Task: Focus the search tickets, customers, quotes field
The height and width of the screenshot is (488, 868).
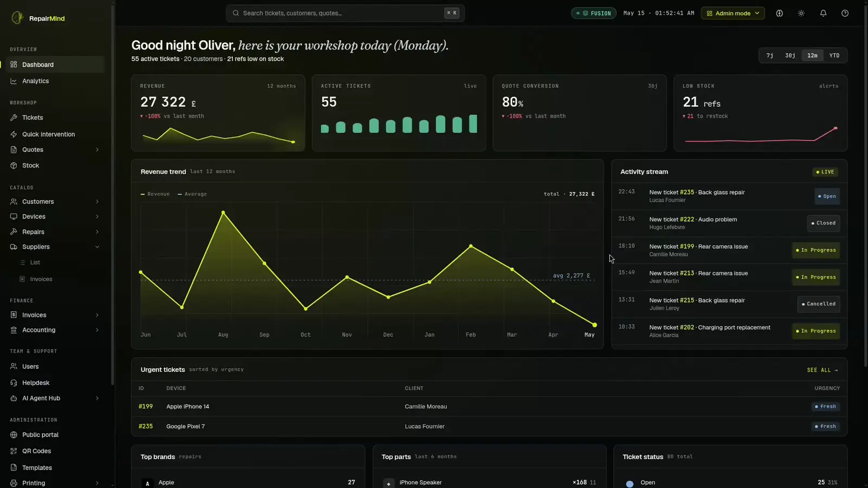Action: 345,13
